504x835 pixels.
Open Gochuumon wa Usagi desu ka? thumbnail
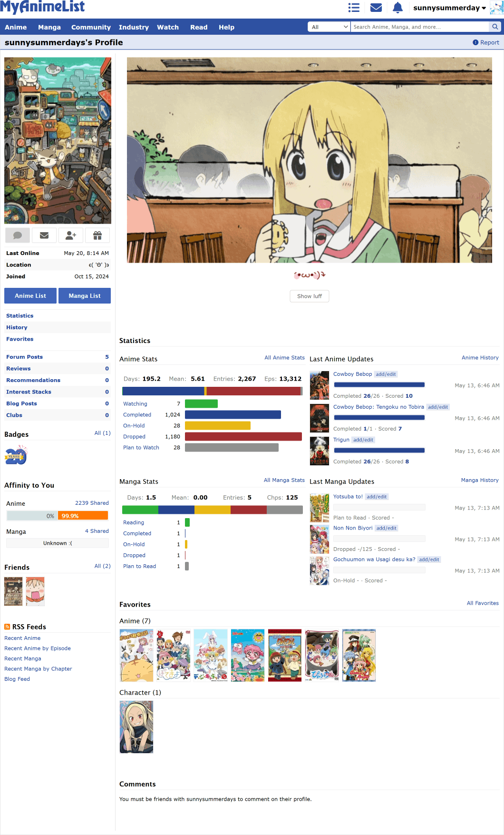(x=320, y=570)
